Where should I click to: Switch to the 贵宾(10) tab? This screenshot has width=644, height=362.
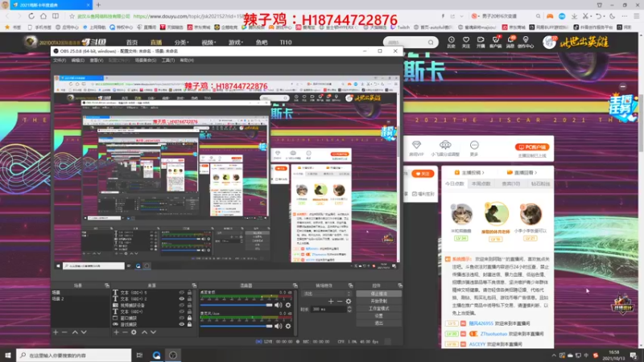tap(510, 184)
